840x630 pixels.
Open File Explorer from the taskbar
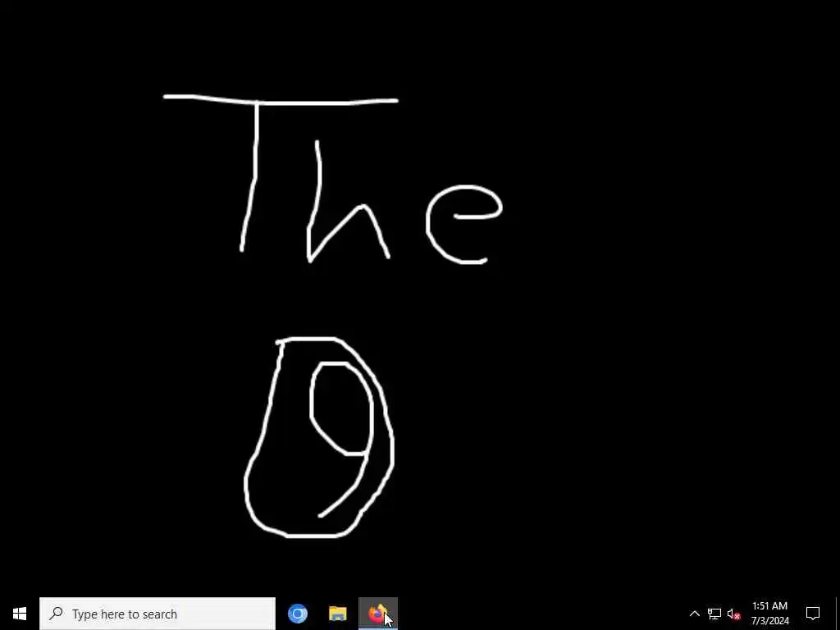point(337,614)
